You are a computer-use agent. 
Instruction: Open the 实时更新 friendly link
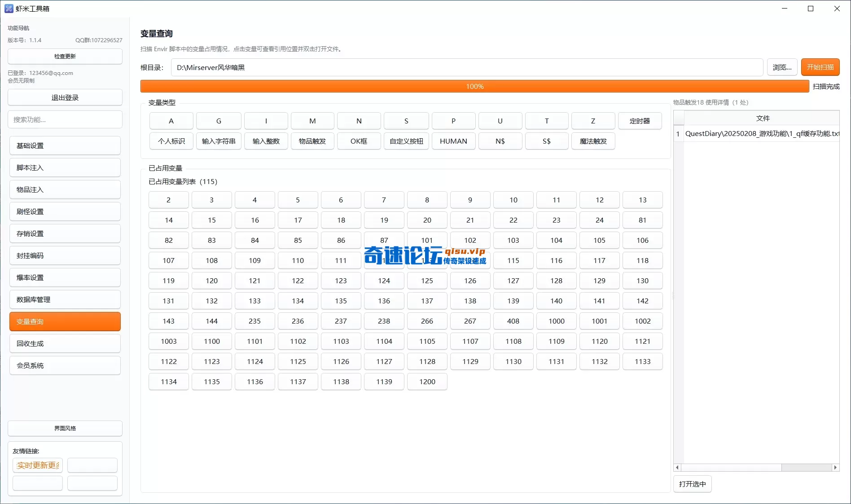pos(38,465)
